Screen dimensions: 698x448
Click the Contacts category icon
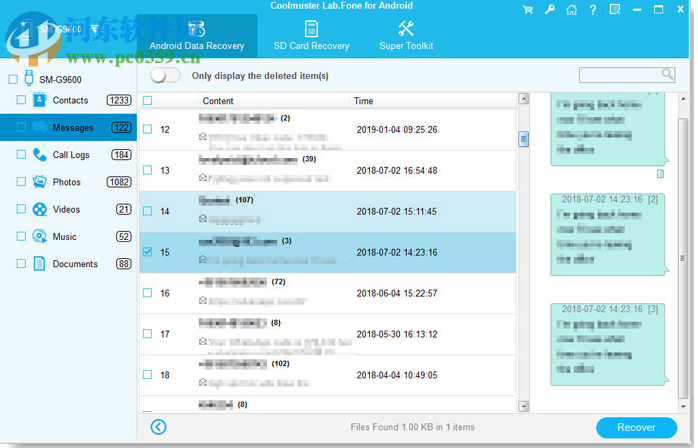(40, 100)
